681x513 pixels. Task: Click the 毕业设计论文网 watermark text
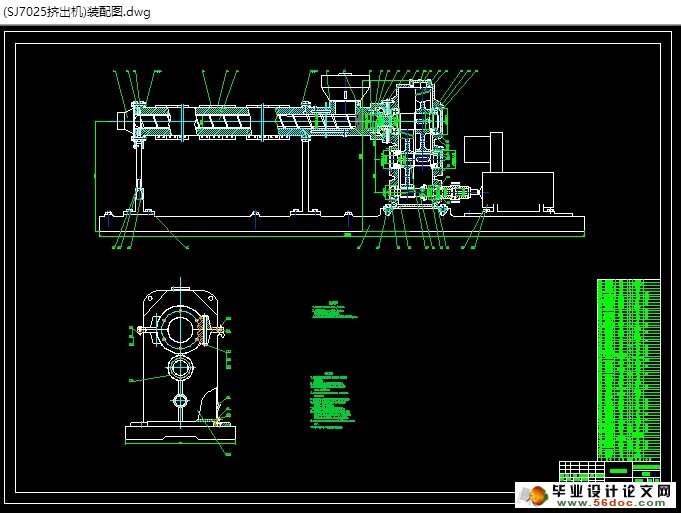pyautogui.click(x=610, y=491)
